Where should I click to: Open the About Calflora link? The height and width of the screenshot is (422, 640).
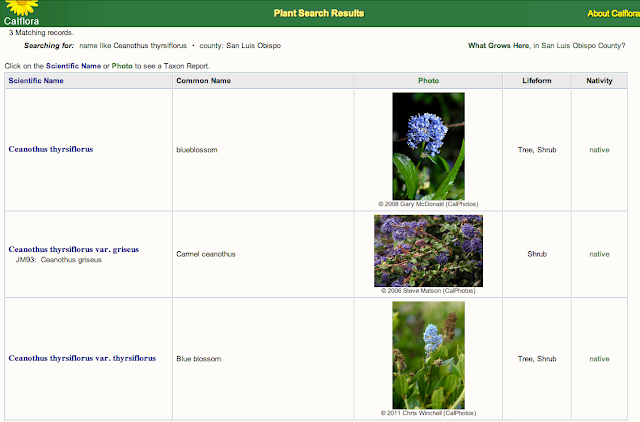click(613, 13)
